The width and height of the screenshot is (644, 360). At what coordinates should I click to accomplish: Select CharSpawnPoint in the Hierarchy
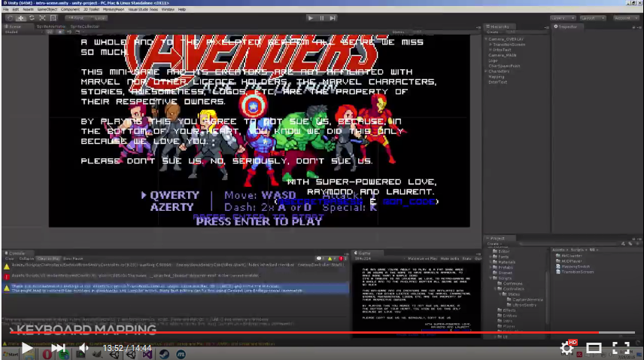click(504, 66)
